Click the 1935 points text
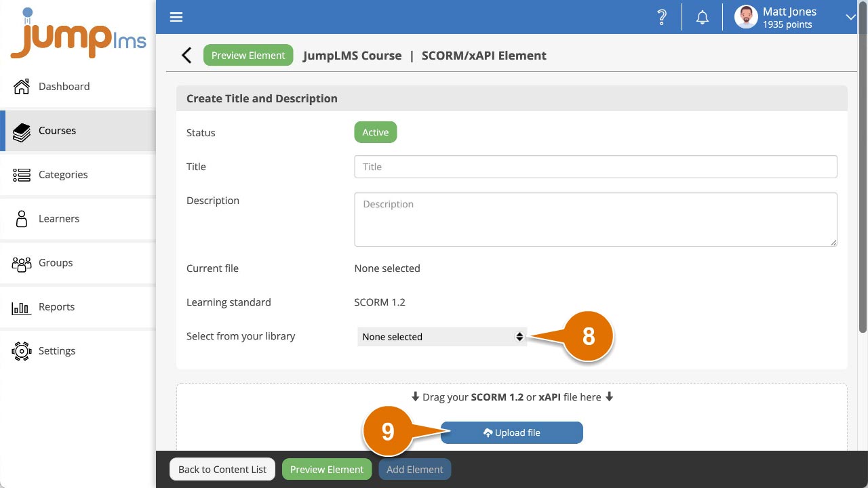 pyautogui.click(x=787, y=24)
